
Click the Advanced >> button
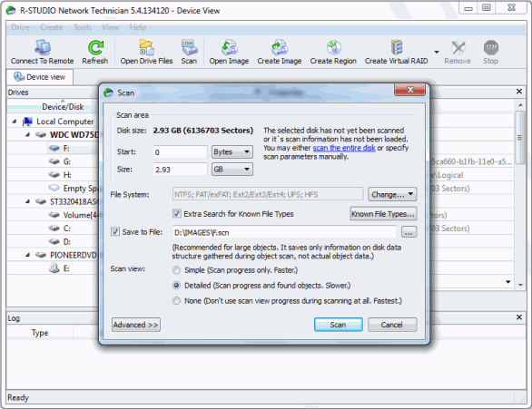tap(135, 325)
